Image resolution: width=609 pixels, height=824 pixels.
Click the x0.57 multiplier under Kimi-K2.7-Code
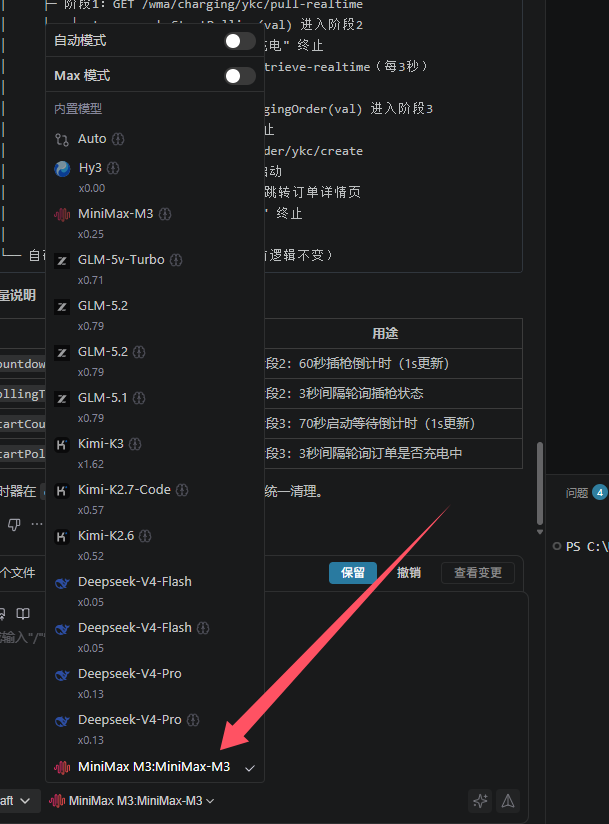(90, 510)
